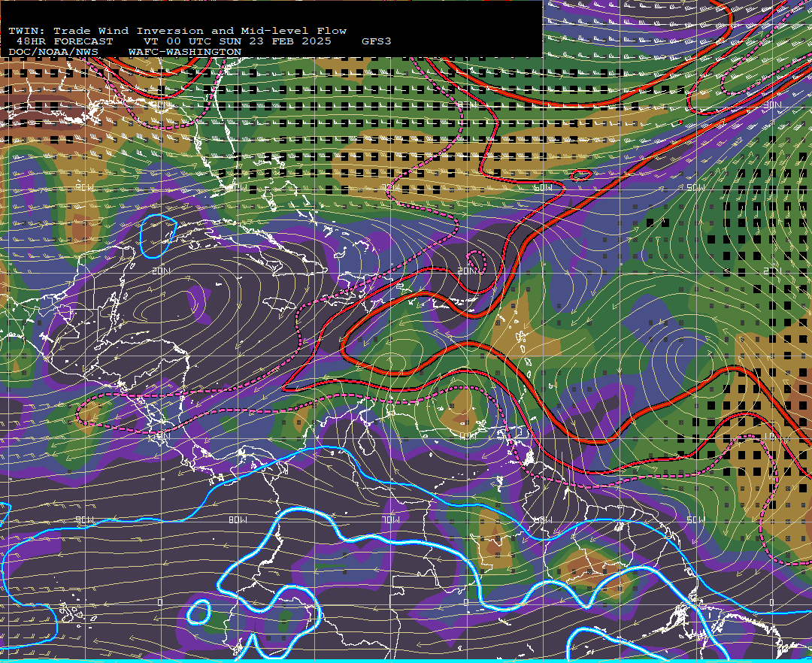The width and height of the screenshot is (812, 663).
Task: Click the "GFS3" model label
Action: pos(377,41)
